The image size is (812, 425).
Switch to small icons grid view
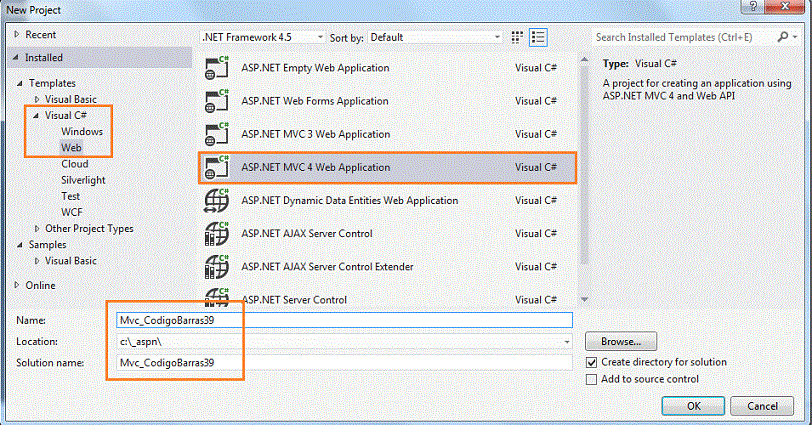coord(517,37)
